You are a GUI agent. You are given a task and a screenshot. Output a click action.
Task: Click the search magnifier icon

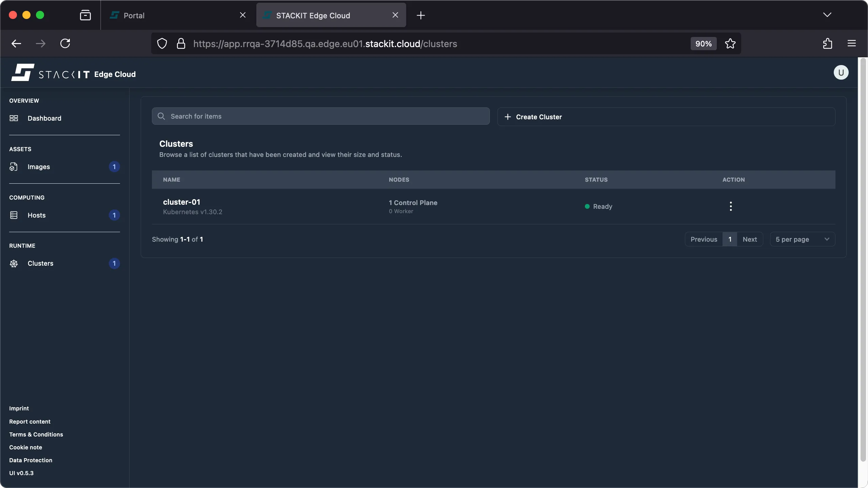[x=161, y=116]
